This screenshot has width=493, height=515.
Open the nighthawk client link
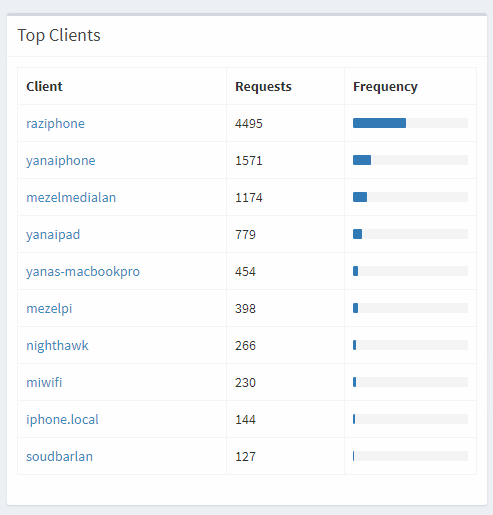[x=57, y=346]
